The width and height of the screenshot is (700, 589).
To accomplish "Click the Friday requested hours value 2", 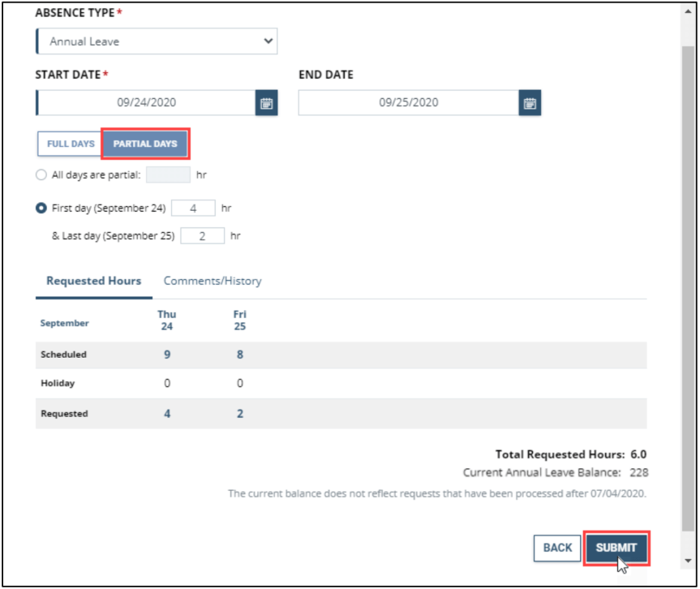I will point(239,413).
